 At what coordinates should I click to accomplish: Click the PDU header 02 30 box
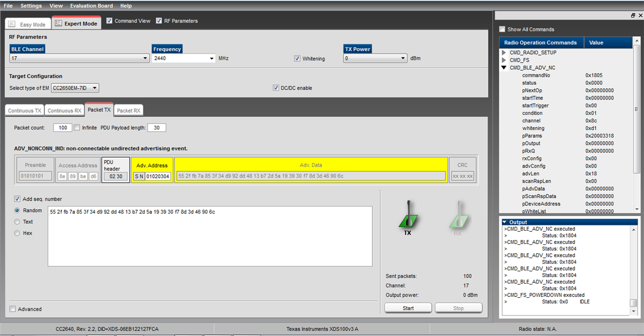(x=115, y=176)
